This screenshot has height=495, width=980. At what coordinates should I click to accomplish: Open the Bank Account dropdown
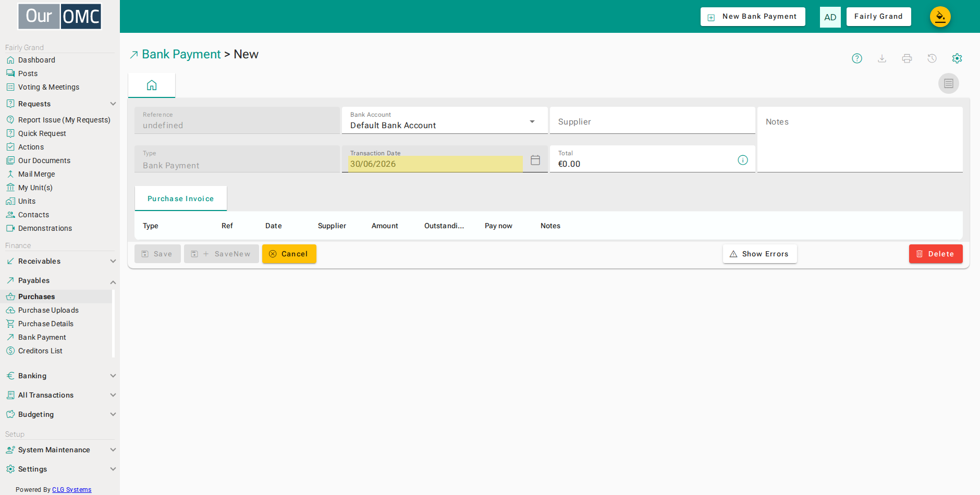[x=445, y=121]
